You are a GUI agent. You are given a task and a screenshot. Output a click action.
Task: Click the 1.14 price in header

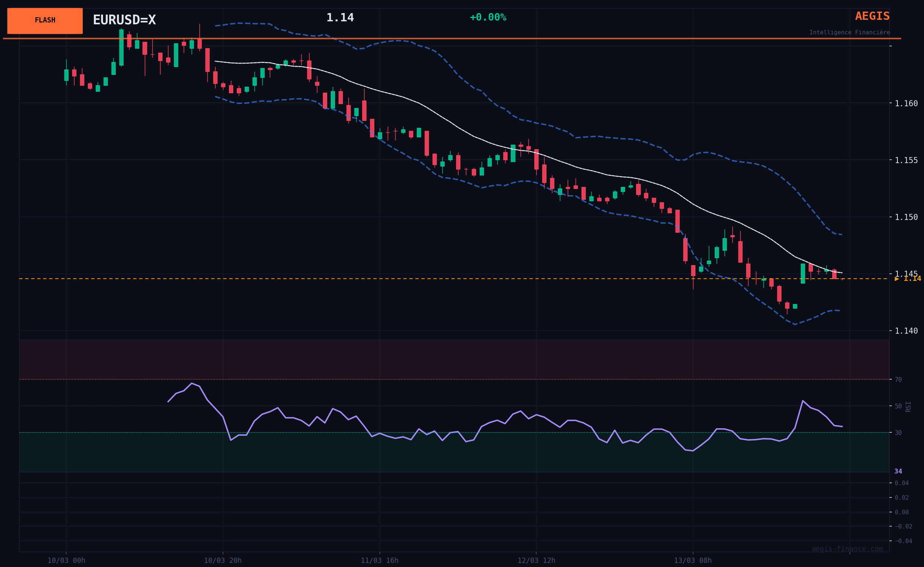pos(340,18)
